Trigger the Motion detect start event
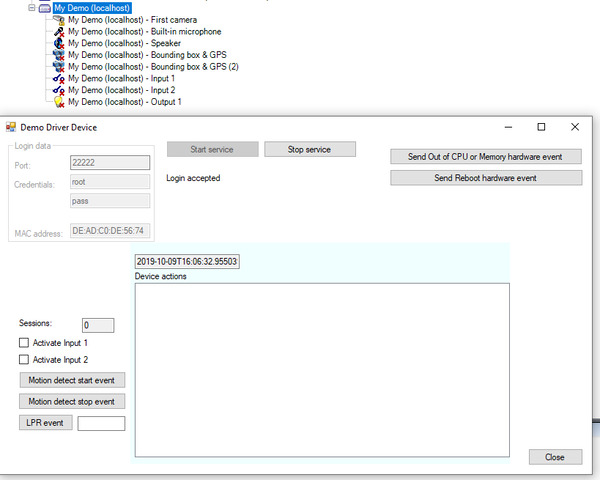 point(72,381)
